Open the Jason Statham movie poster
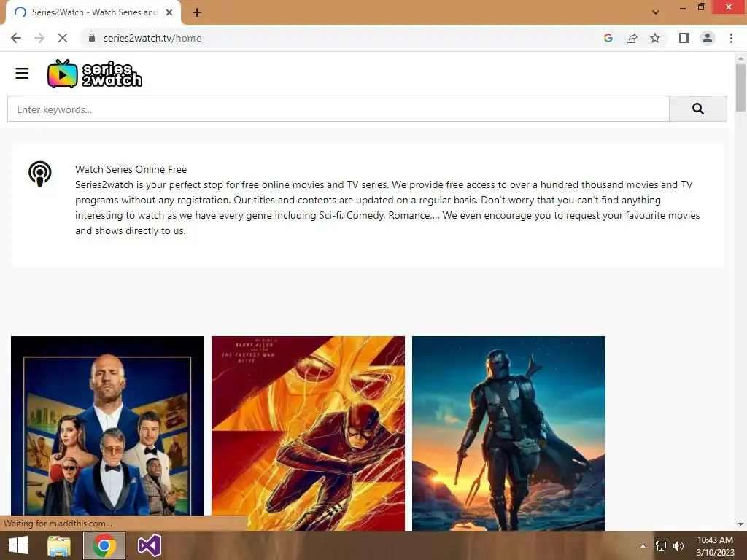This screenshot has width=747, height=560. pyautogui.click(x=108, y=433)
